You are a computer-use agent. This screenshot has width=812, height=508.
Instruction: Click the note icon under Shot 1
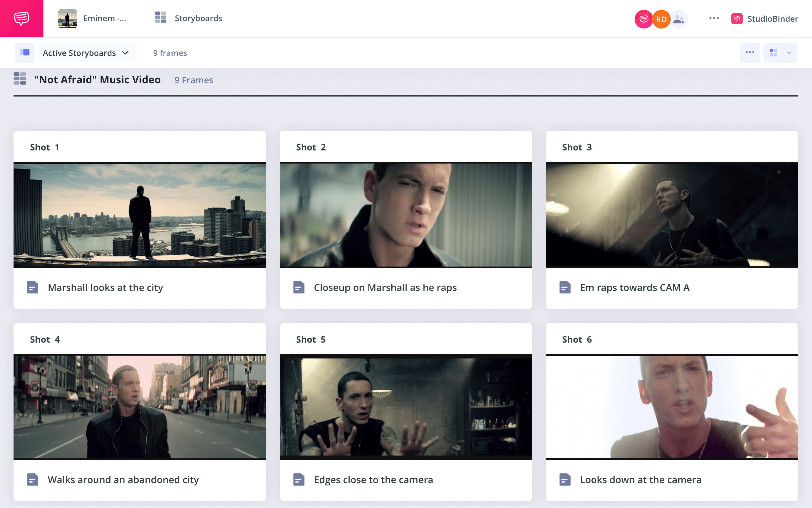pos(33,287)
